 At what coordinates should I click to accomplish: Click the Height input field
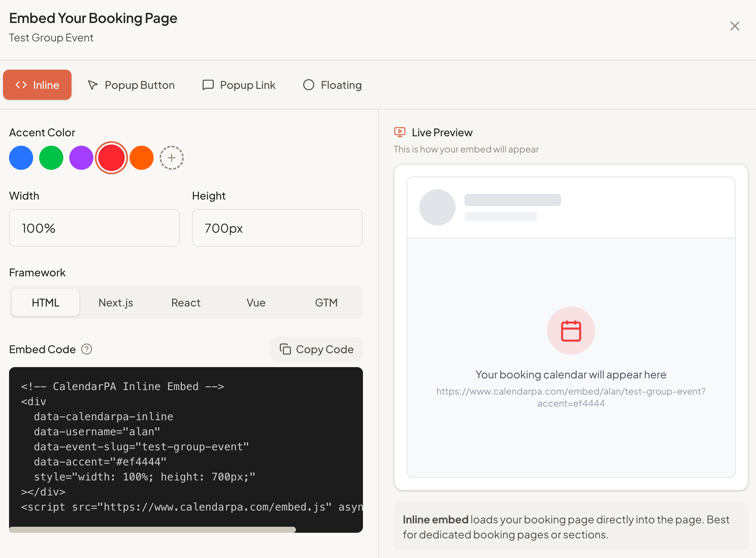pyautogui.click(x=277, y=228)
